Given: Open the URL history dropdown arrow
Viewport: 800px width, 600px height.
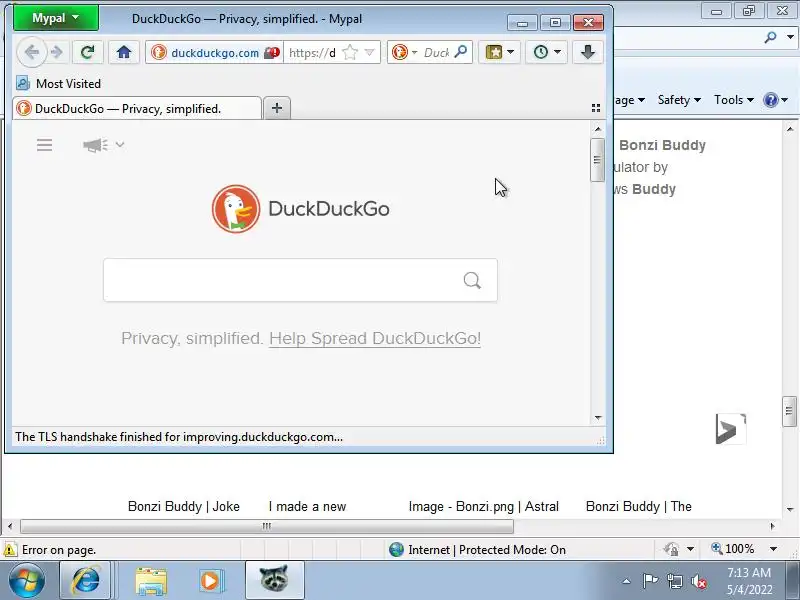Looking at the screenshot, I should [369, 52].
